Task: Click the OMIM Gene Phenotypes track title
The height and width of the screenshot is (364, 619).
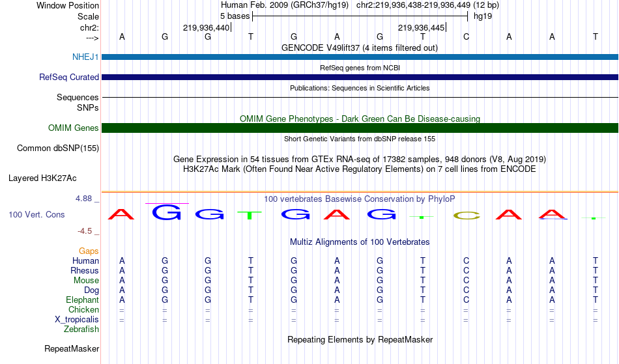Action: [x=360, y=119]
